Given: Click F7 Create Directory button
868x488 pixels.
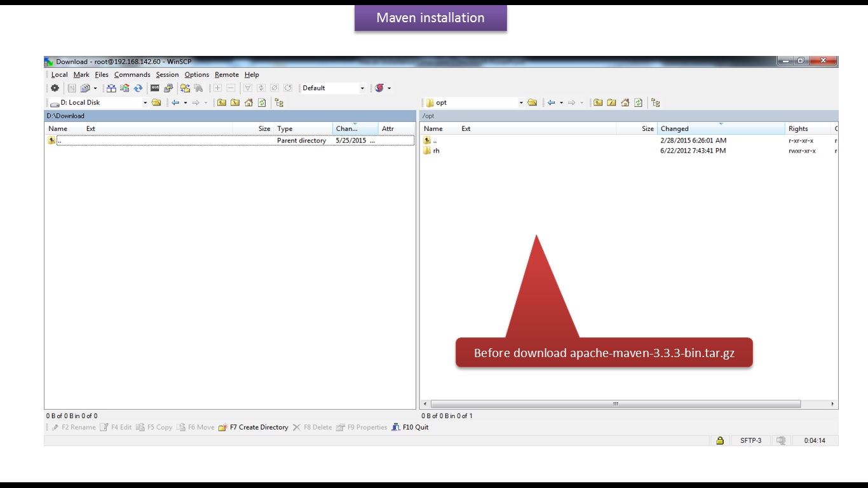Looking at the screenshot, I should (253, 428).
